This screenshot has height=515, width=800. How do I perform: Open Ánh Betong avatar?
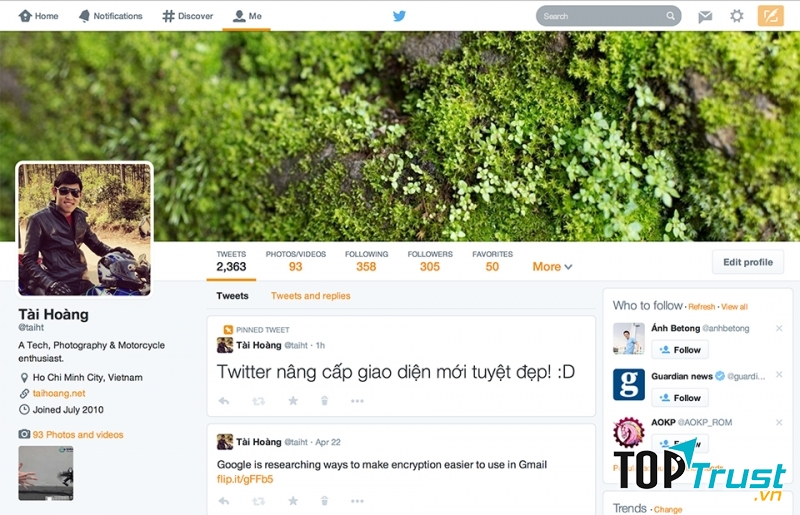tap(629, 338)
